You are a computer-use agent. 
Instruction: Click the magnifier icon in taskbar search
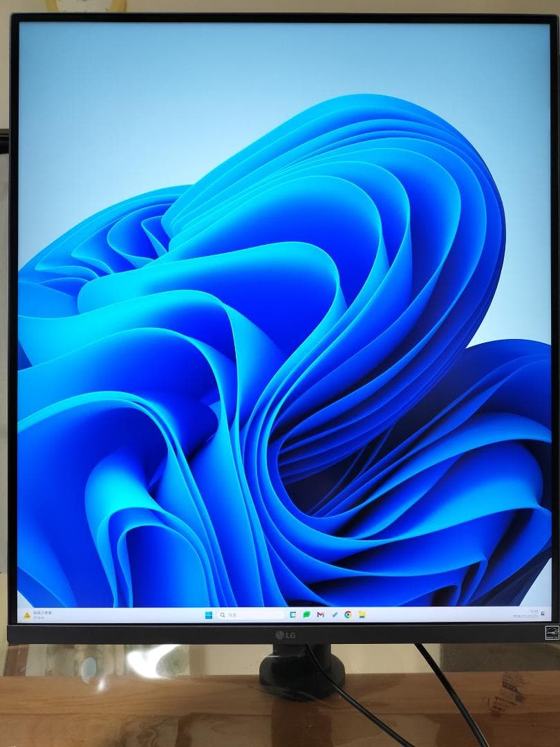[223, 614]
